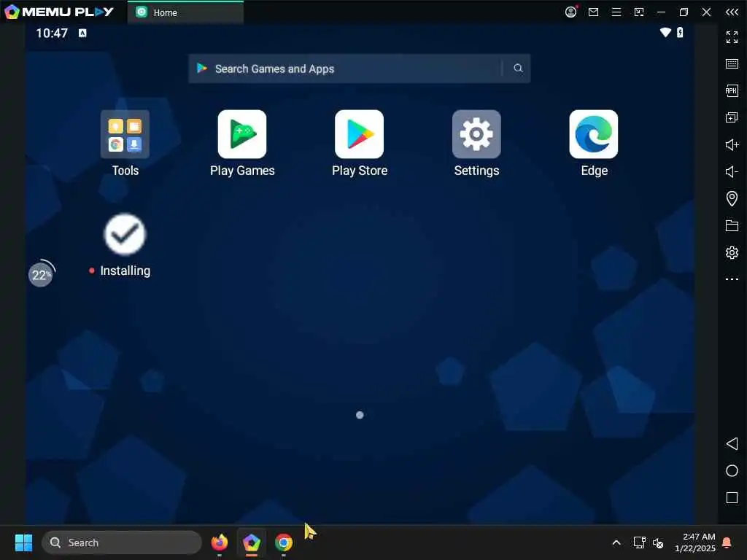747x560 pixels.
Task: Increase volume using sidebar speaker plus
Action: click(732, 144)
